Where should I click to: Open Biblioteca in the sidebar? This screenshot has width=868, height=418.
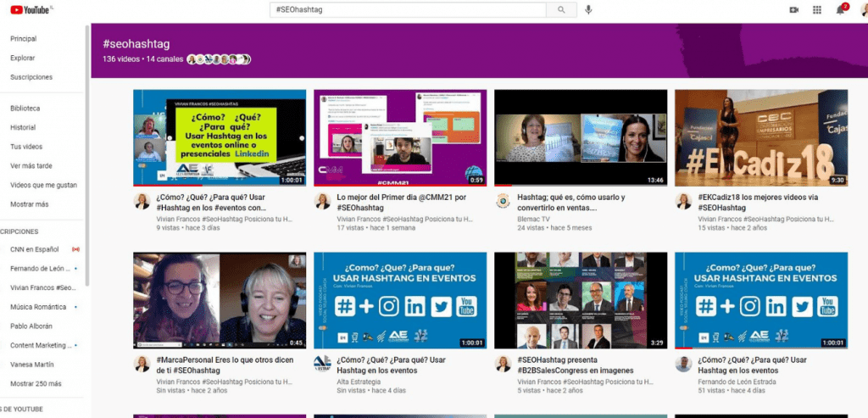[25, 109]
